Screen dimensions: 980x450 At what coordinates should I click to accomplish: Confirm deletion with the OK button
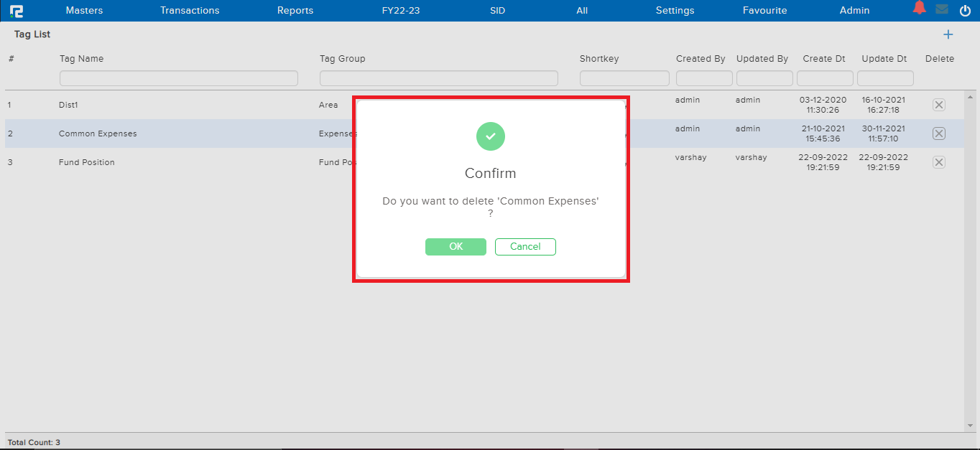point(456,247)
